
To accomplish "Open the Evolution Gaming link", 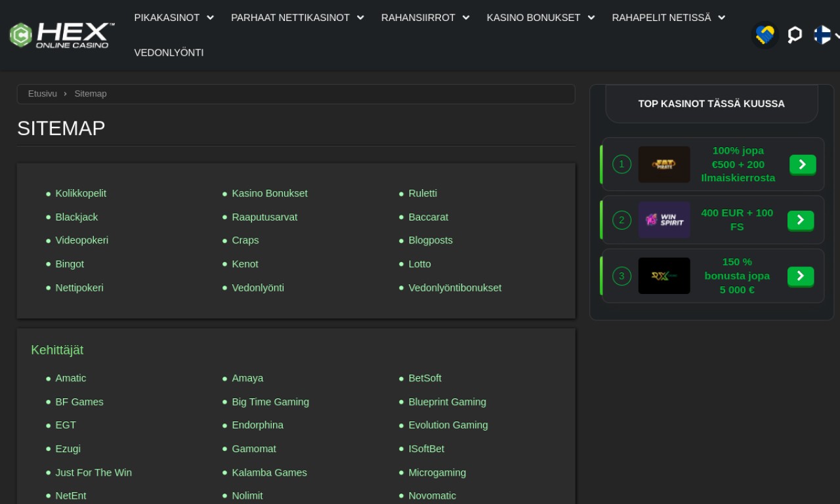I will (448, 425).
